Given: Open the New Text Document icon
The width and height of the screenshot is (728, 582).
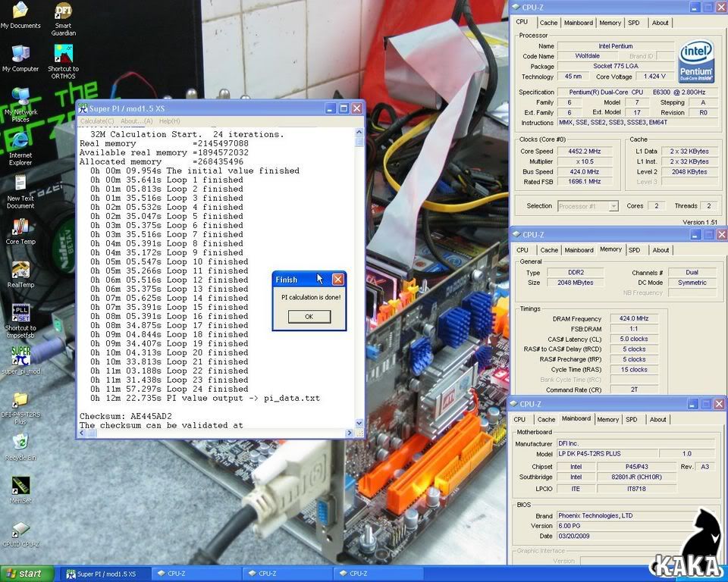Looking at the screenshot, I should [20, 192].
